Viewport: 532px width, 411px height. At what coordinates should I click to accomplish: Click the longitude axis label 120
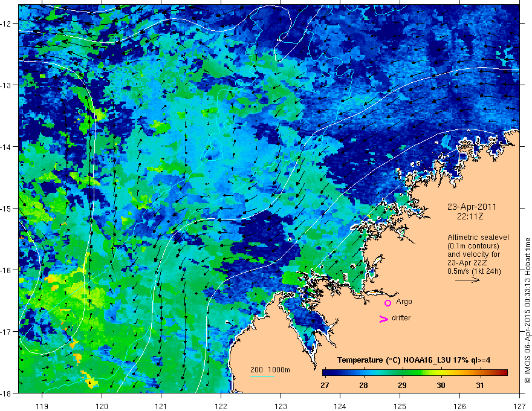coord(102,406)
